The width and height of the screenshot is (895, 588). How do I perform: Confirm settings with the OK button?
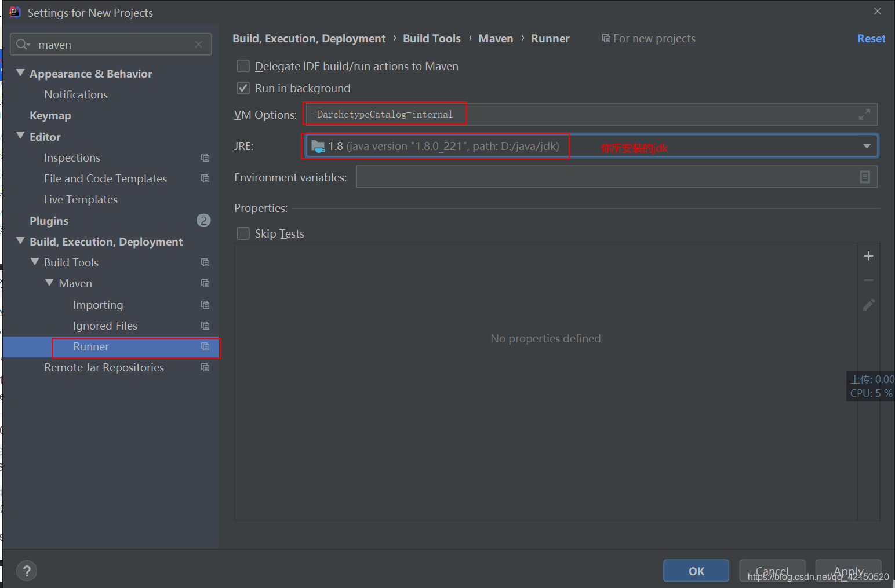click(x=696, y=571)
